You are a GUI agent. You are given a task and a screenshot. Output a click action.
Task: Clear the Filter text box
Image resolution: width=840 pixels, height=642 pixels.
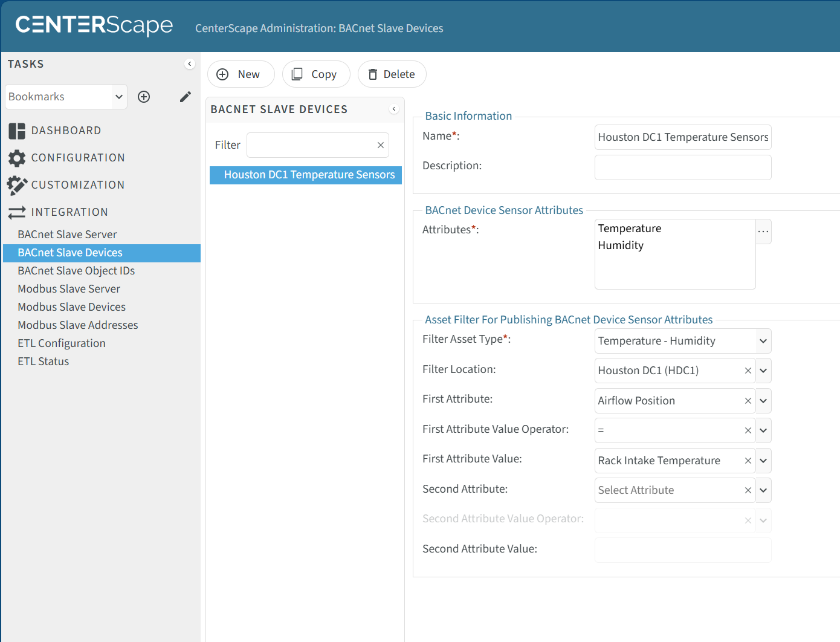click(x=381, y=145)
